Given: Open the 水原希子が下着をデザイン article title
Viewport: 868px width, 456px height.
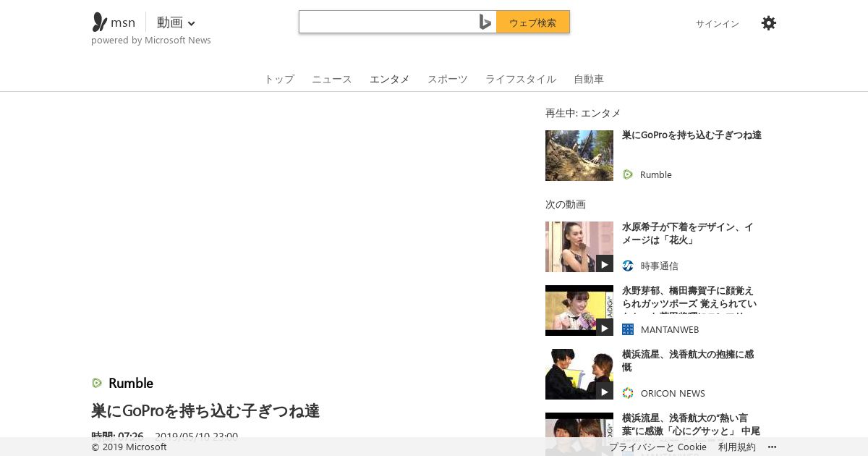Looking at the screenshot, I should click(x=688, y=234).
